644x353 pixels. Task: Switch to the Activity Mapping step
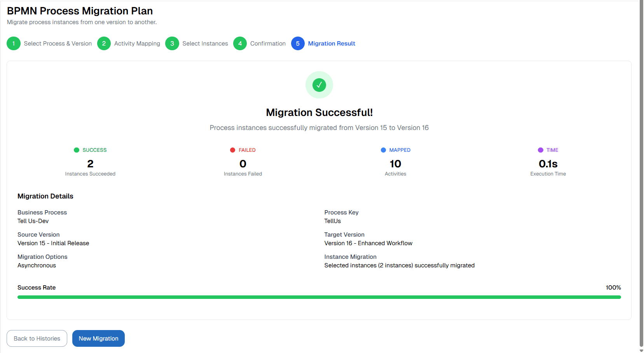[137, 43]
